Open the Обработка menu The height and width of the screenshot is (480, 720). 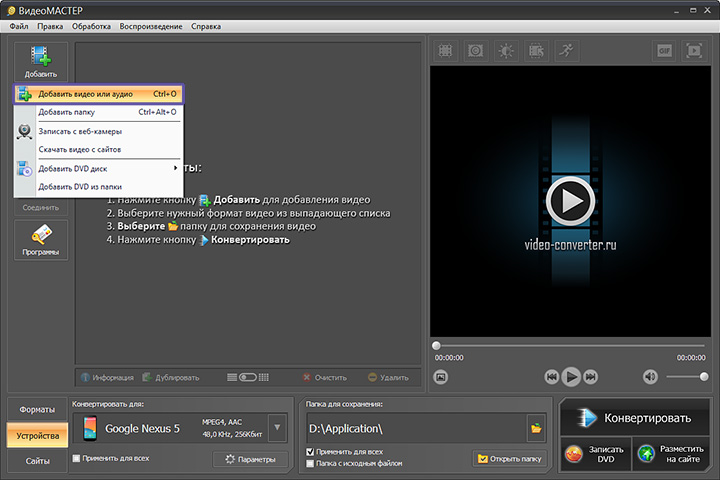tap(91, 26)
